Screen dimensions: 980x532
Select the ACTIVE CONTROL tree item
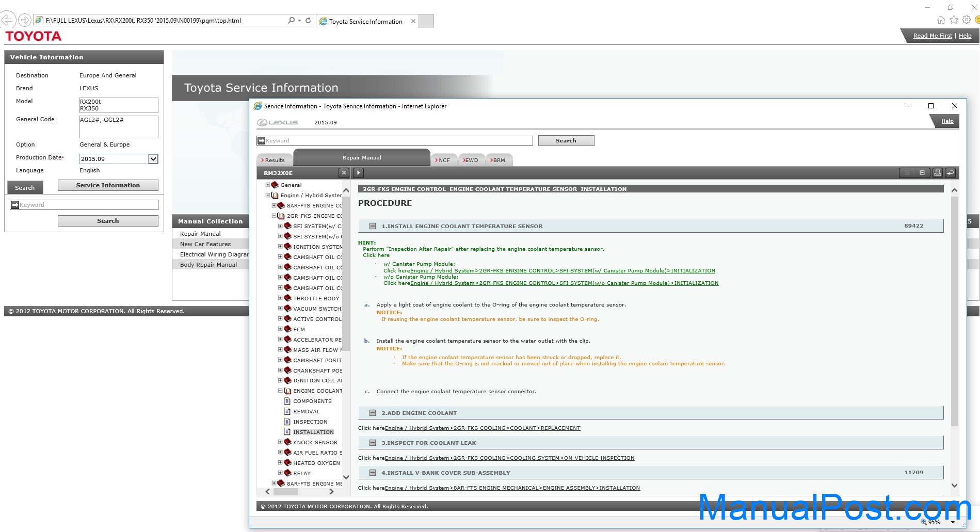tap(317, 319)
